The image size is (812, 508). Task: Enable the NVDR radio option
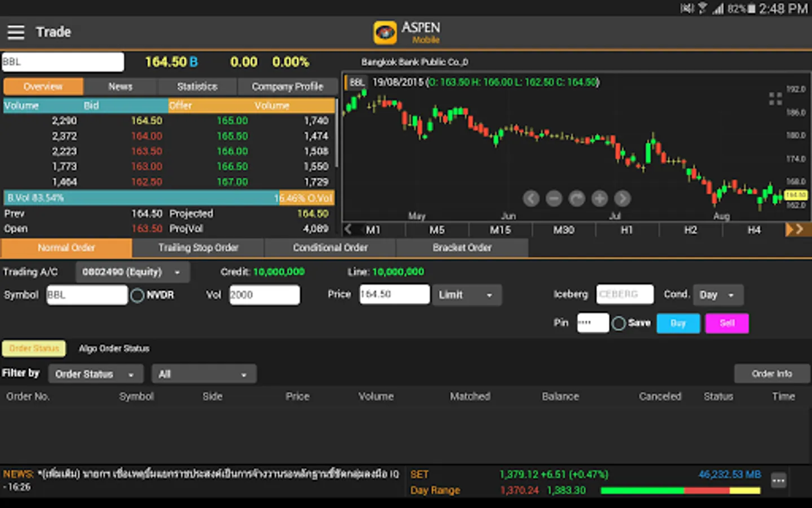[x=137, y=295]
